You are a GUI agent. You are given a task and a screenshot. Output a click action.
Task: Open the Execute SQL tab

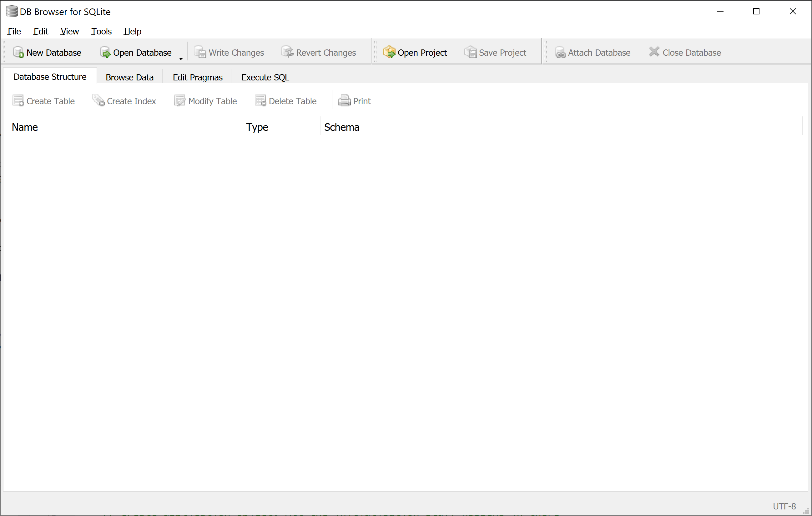(265, 77)
